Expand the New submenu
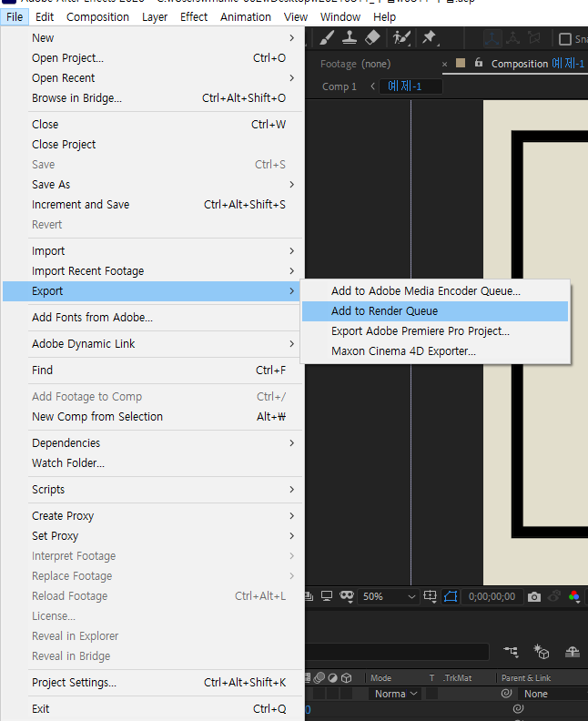 point(153,37)
